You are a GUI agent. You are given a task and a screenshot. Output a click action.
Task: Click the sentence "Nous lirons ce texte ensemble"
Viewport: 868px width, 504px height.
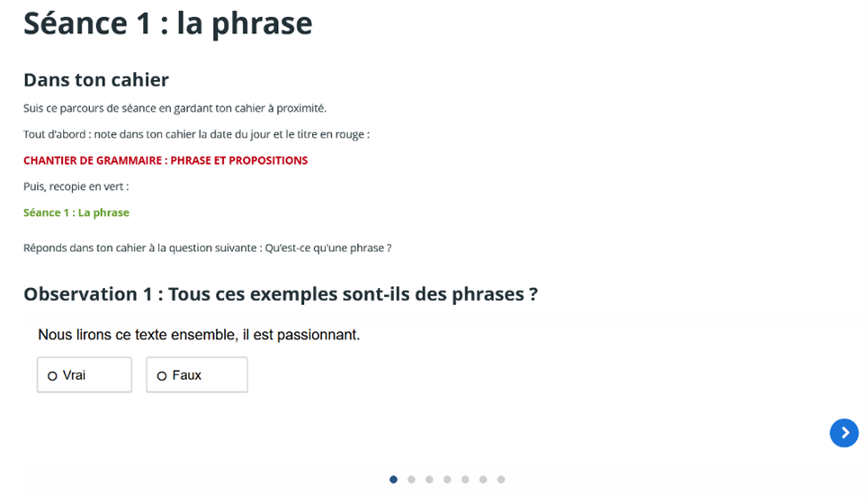coord(199,335)
